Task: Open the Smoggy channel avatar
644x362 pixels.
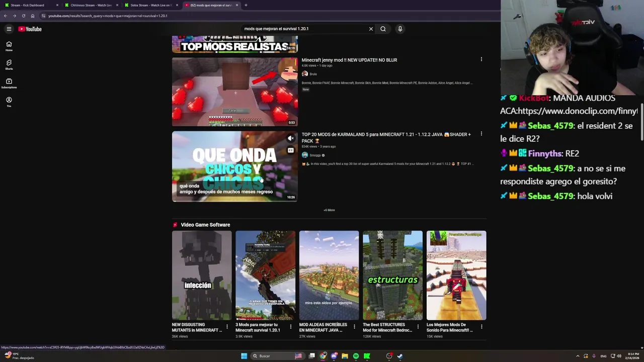Action: (305, 155)
